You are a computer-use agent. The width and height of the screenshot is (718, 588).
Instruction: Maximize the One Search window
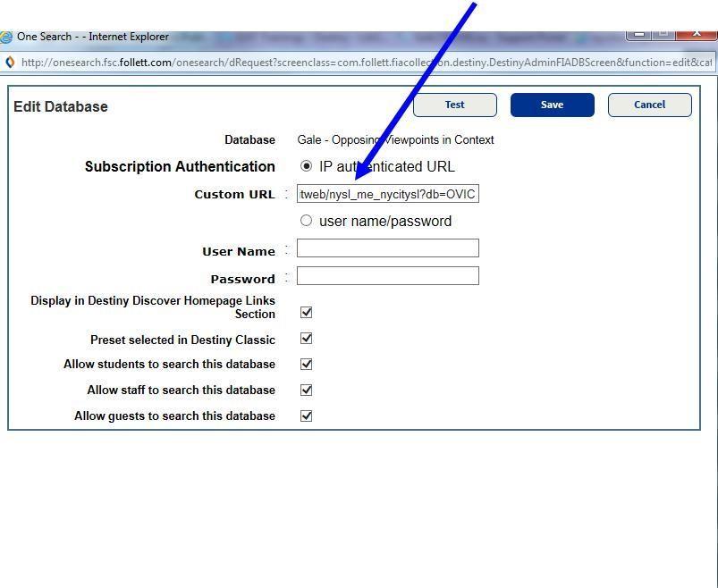pyautogui.click(x=663, y=35)
